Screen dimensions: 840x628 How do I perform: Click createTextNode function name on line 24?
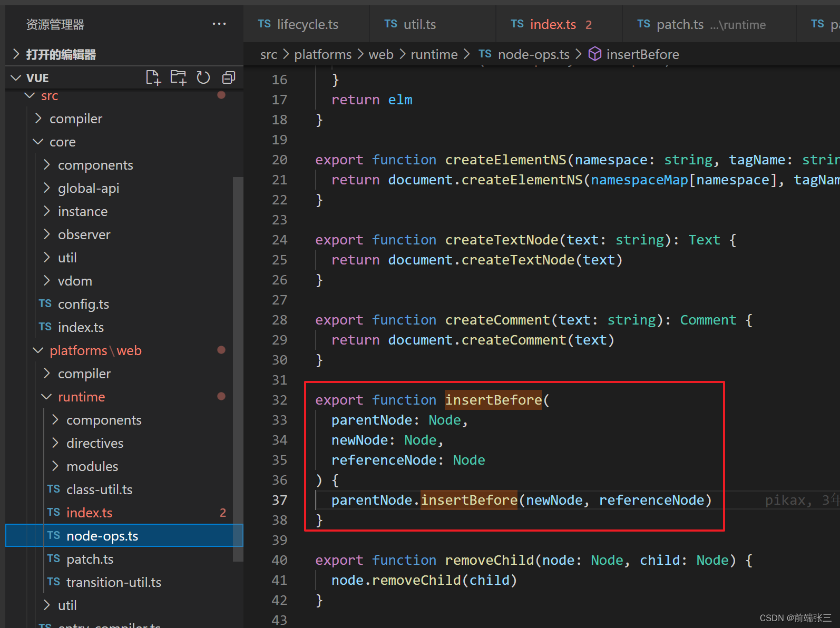[x=501, y=240]
